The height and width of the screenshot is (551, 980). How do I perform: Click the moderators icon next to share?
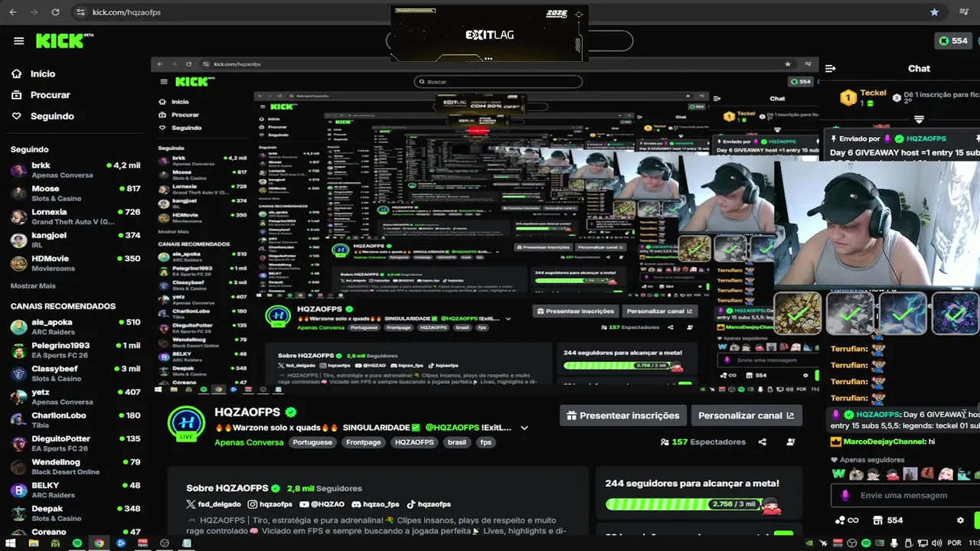point(791,442)
